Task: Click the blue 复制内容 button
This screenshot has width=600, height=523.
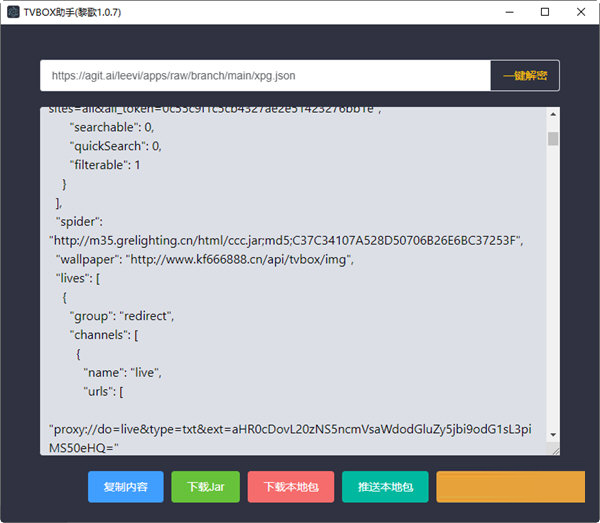Action: (x=125, y=487)
